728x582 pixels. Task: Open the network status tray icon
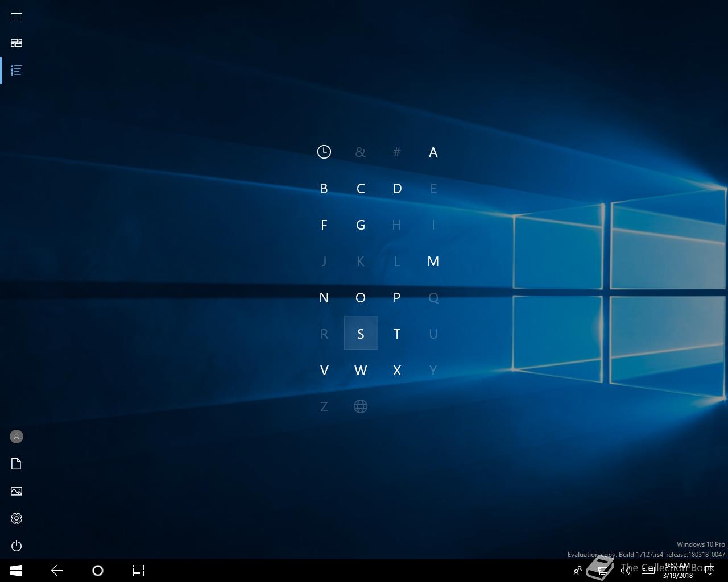(x=602, y=571)
